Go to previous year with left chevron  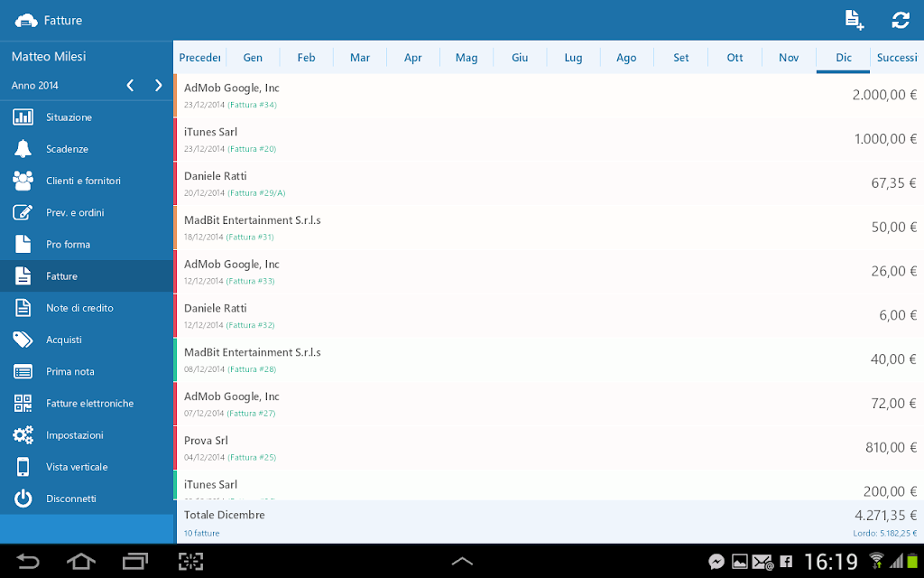(130, 86)
